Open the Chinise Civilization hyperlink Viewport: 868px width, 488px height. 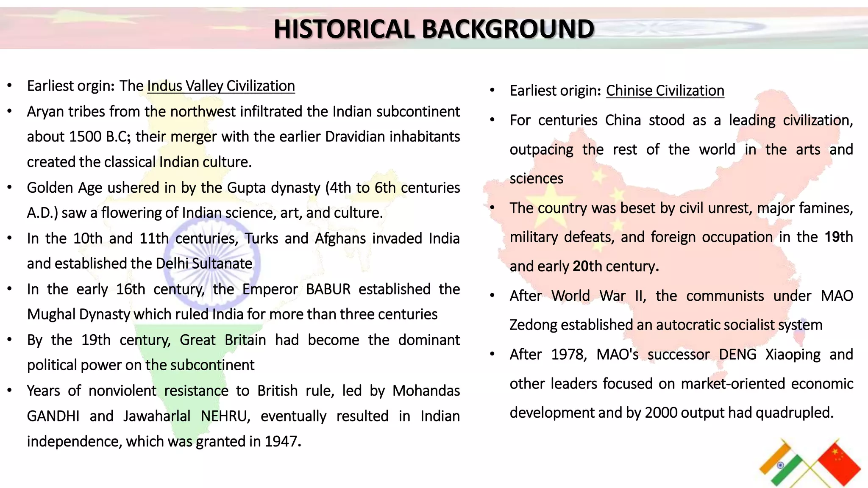665,91
